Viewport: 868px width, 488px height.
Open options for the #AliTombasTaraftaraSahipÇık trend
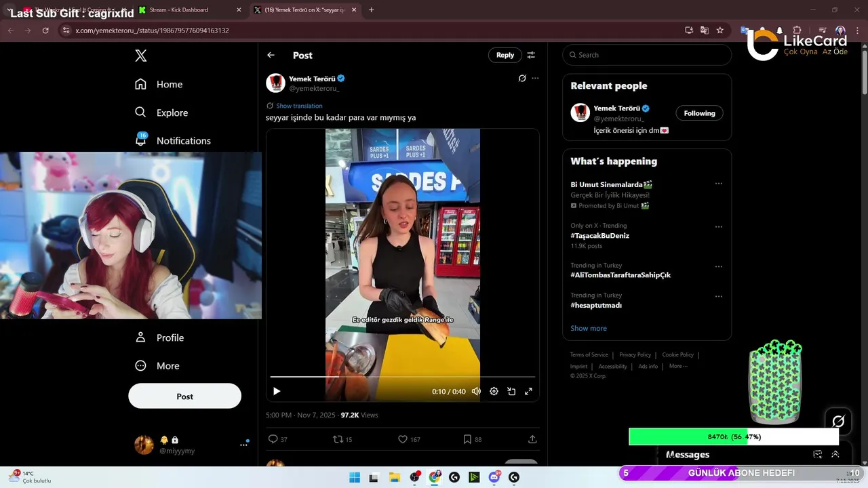tap(719, 266)
